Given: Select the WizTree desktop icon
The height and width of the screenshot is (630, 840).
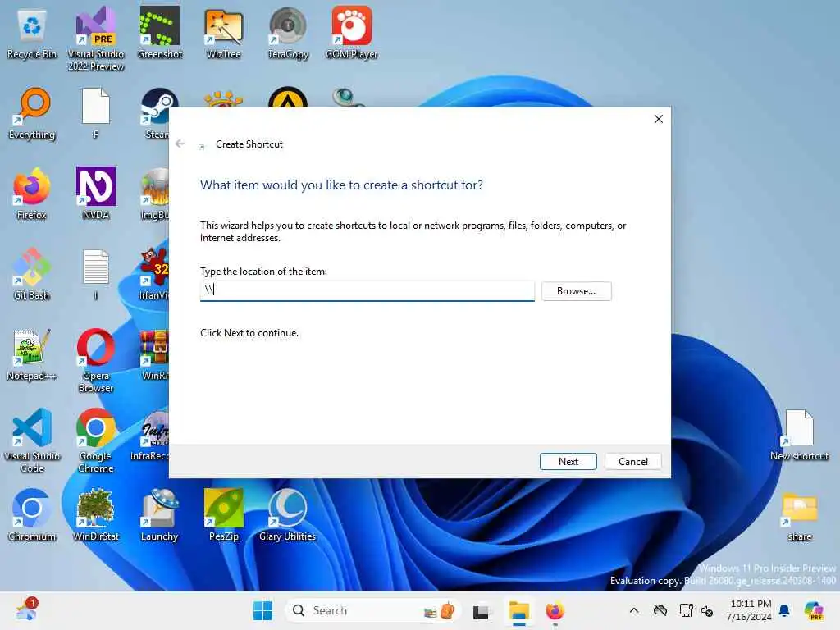Looking at the screenshot, I should coord(223,33).
